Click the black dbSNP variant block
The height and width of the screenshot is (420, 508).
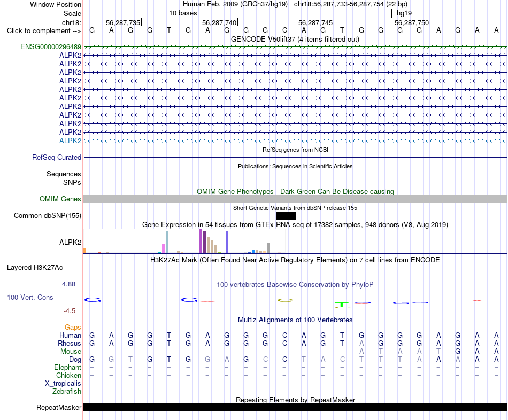coord(286,216)
